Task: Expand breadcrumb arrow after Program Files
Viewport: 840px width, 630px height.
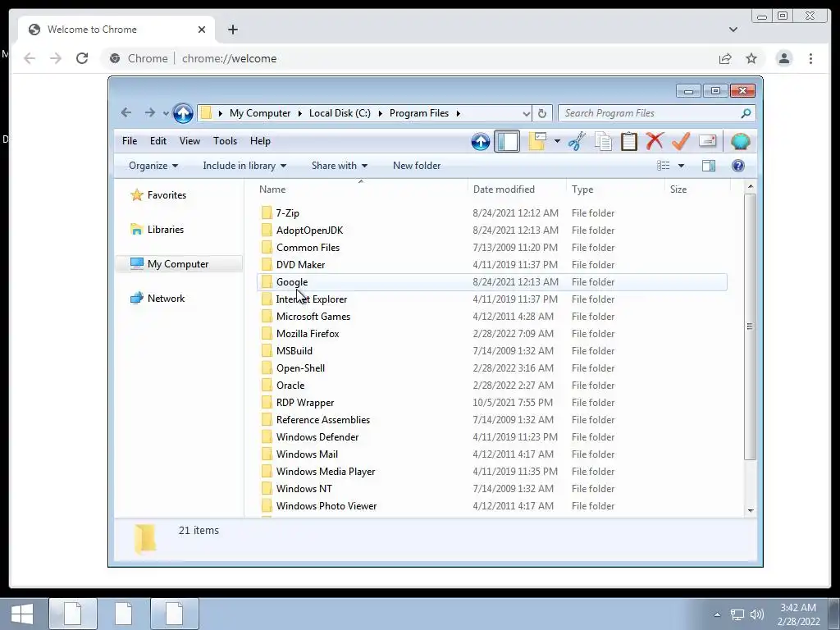Action: click(458, 113)
